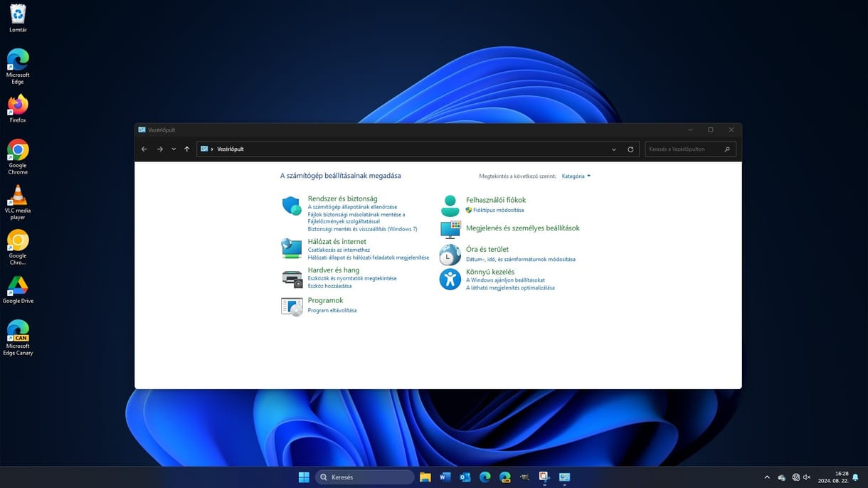
Task: Click the network globe tray icon
Action: 796,477
